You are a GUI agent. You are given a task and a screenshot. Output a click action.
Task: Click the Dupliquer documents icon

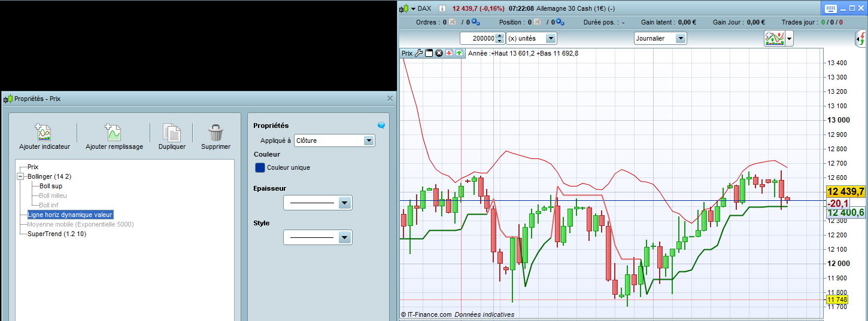172,133
